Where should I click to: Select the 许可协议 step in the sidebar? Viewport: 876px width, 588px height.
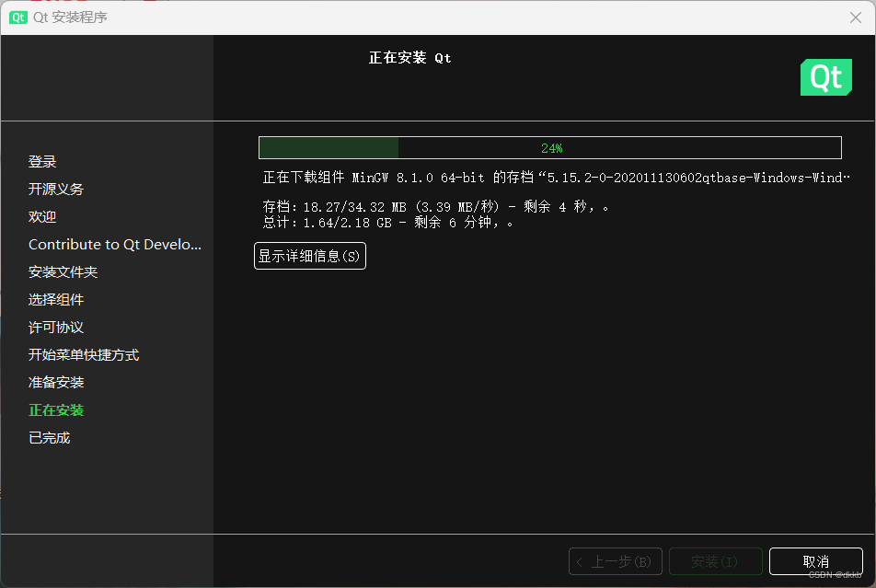pos(56,328)
